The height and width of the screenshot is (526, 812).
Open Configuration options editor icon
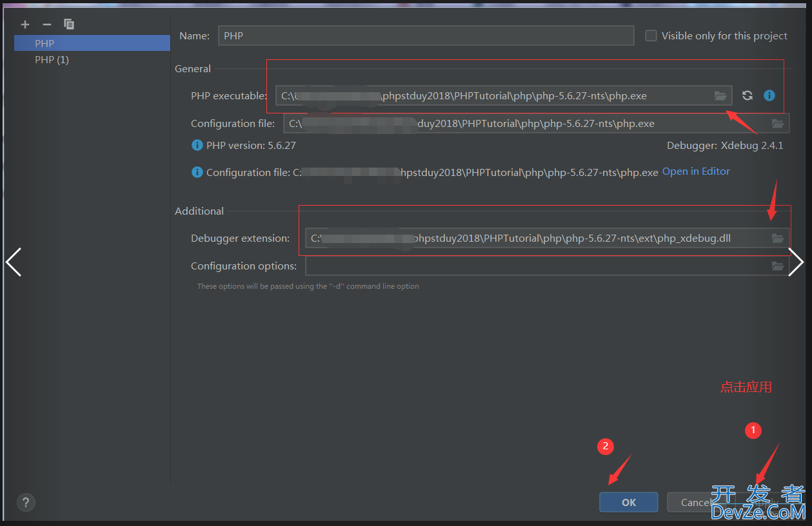(x=778, y=266)
